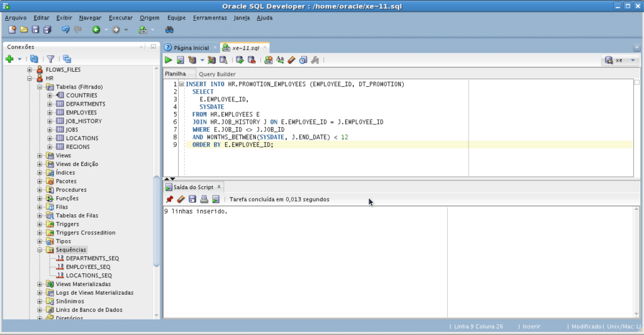644x335 pixels.
Task: Click the binoculars icon in the main toolbar
Action: tap(169, 30)
